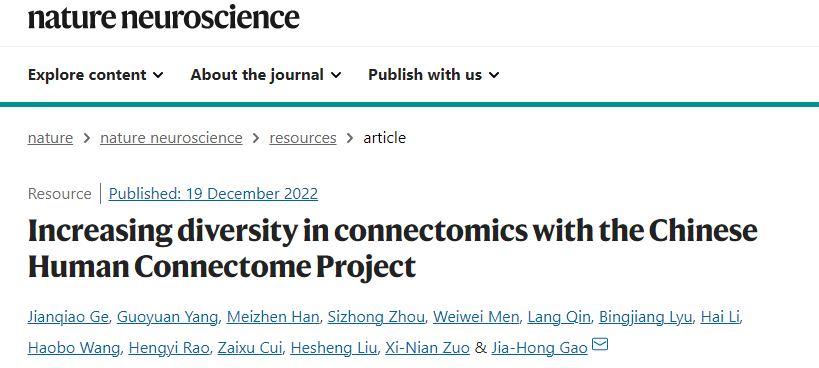This screenshot has width=819, height=368.
Task: View author Hesheng Liu
Action: 333,348
